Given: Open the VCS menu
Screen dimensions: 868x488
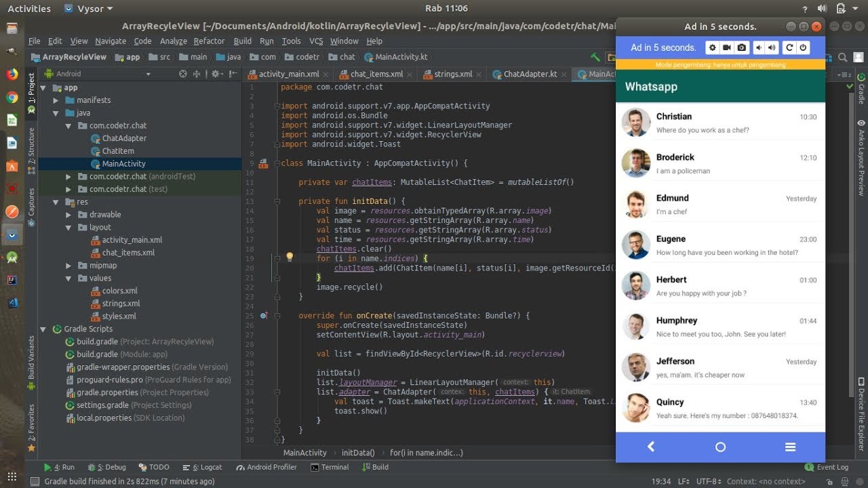Looking at the screenshot, I should pos(316,41).
